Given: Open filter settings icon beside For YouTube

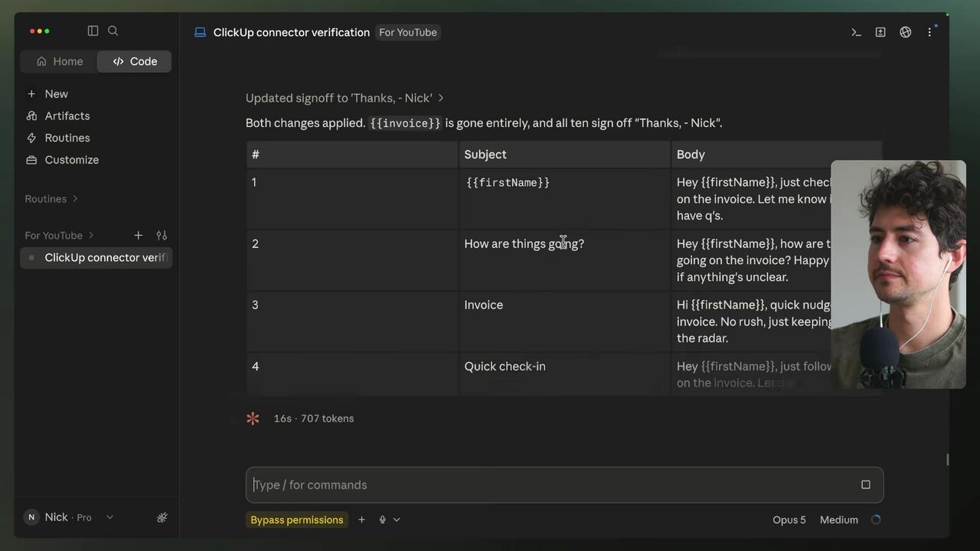Looking at the screenshot, I should pyautogui.click(x=162, y=235).
